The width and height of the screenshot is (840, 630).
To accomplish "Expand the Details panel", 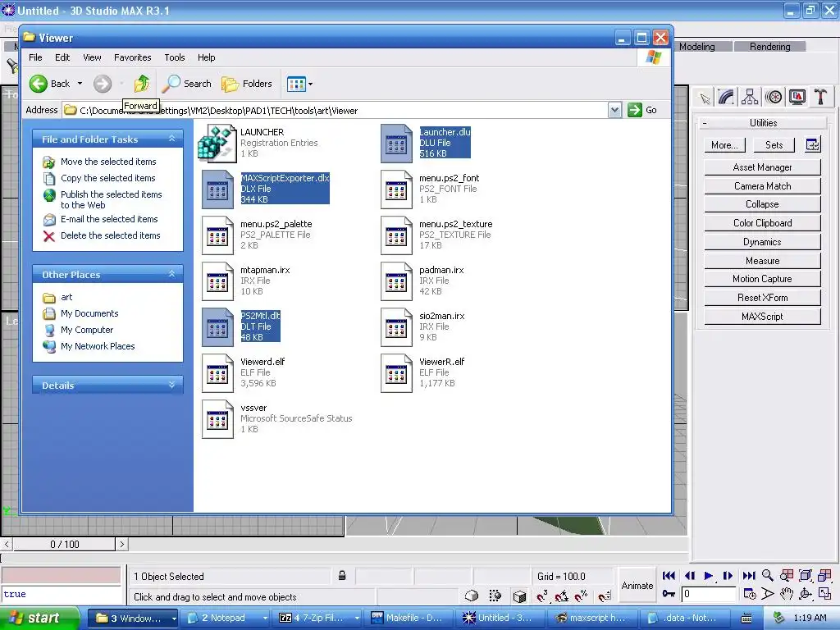I will 172,386.
